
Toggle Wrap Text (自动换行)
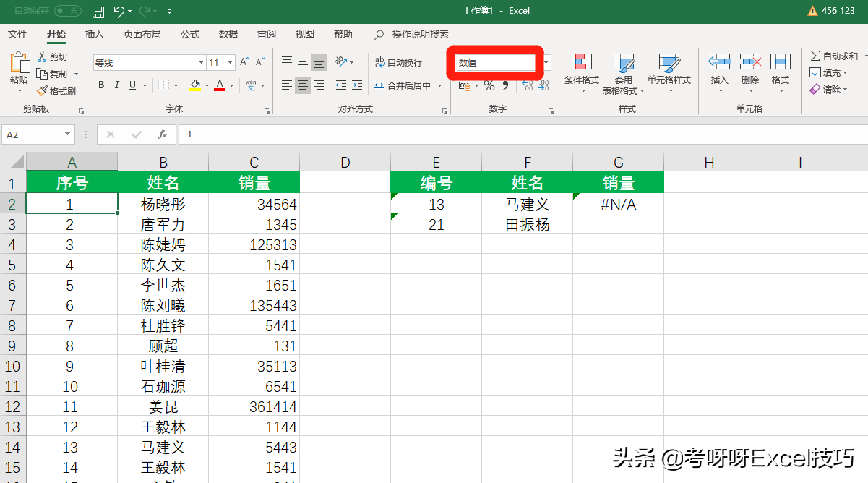coord(398,63)
